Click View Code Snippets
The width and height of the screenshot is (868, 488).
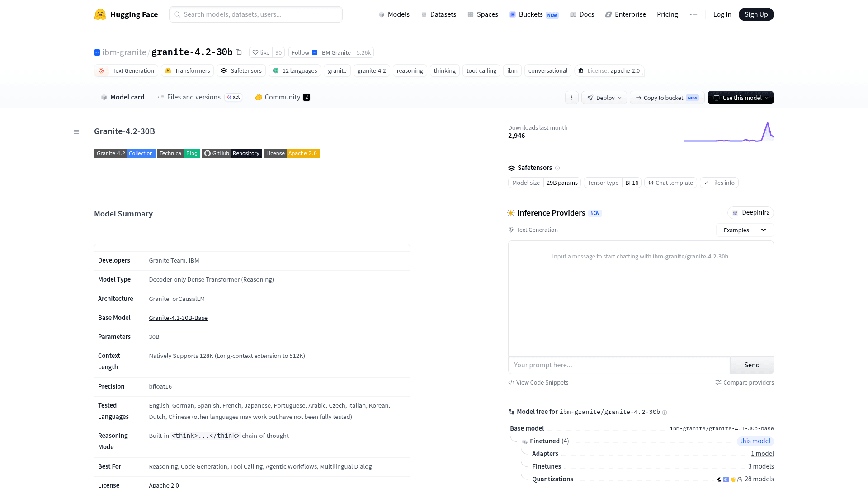[x=538, y=382]
